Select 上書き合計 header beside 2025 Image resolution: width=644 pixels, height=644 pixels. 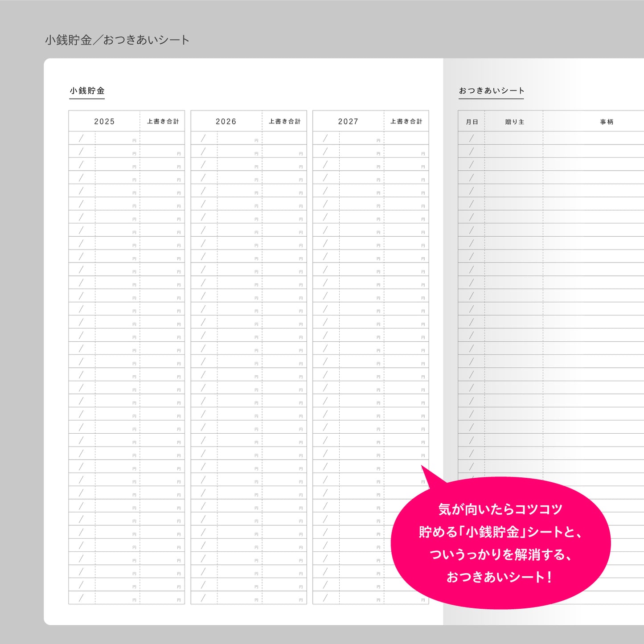(163, 121)
